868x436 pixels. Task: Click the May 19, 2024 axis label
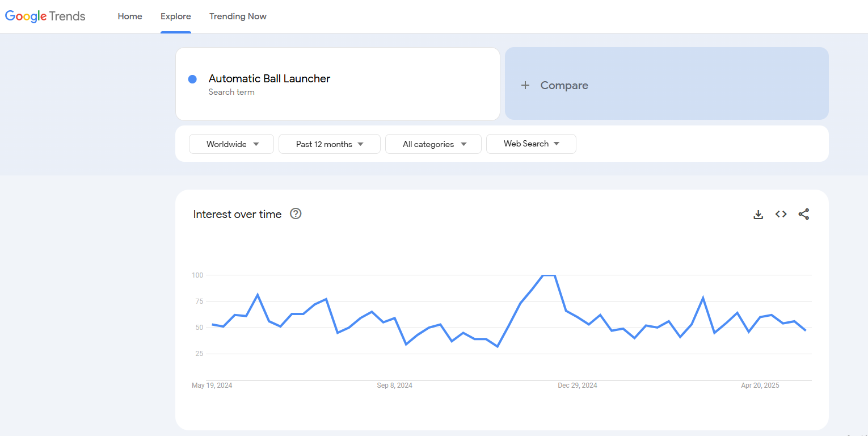(x=212, y=385)
